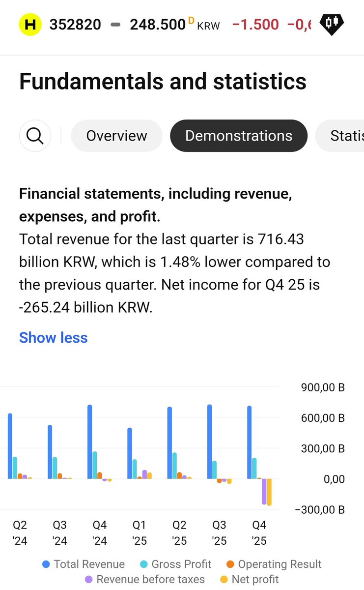
Task: Toggle Net profit legend item
Action: (x=250, y=579)
